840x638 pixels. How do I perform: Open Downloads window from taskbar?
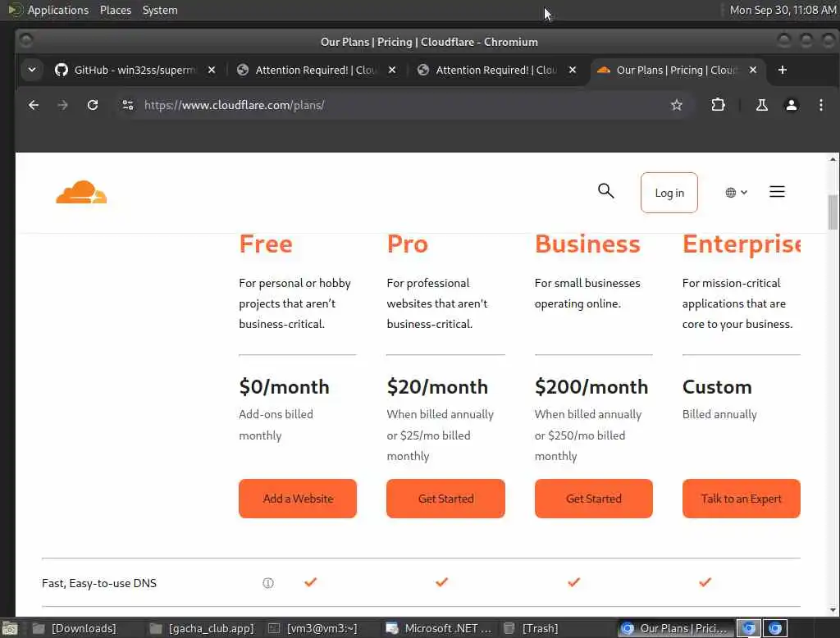coord(75,628)
